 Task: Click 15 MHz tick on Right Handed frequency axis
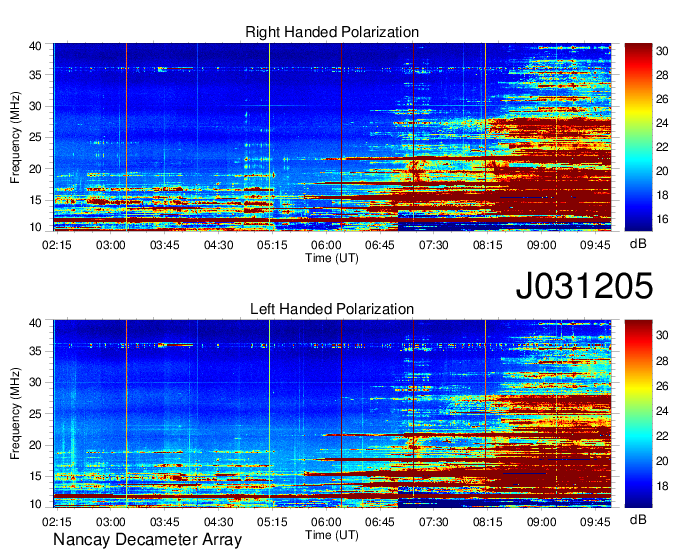click(35, 200)
